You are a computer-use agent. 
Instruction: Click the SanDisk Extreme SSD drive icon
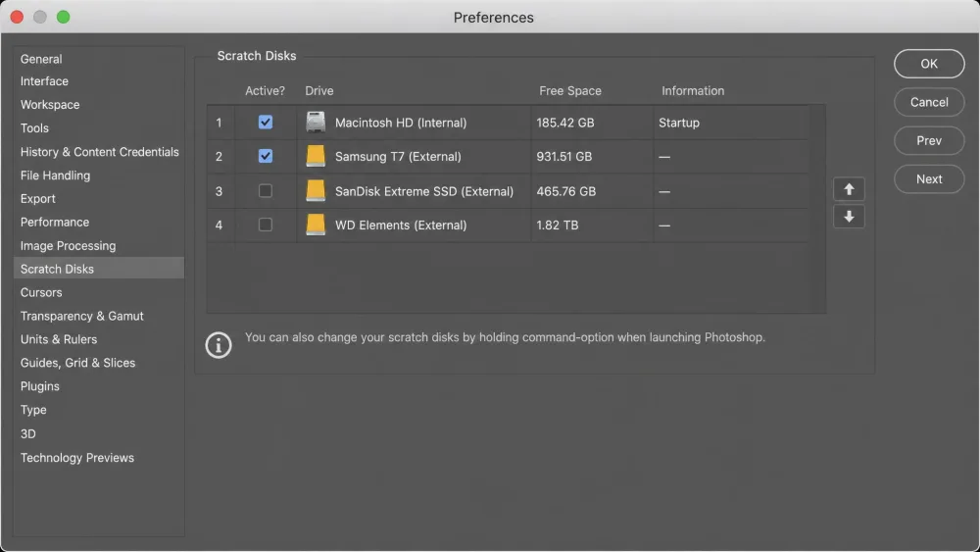coord(316,190)
